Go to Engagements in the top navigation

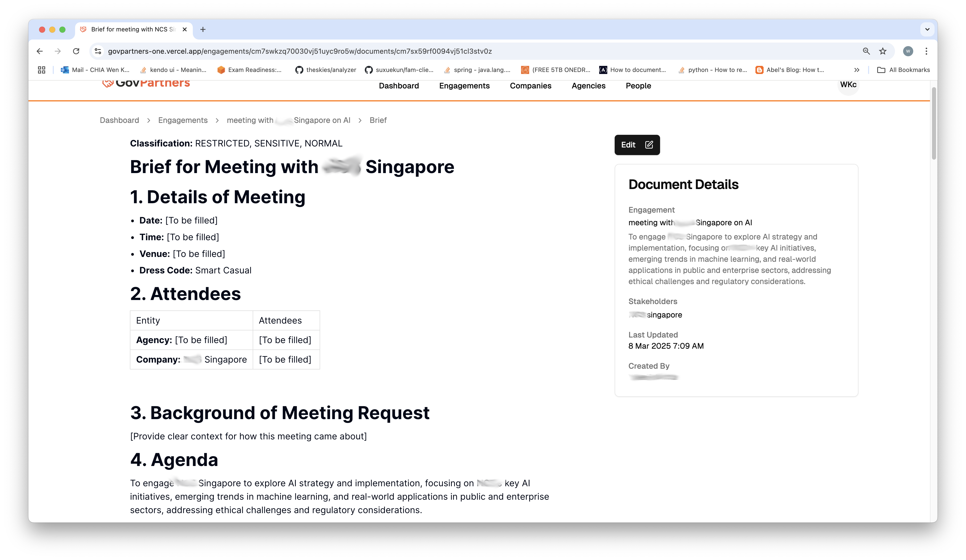pos(464,86)
